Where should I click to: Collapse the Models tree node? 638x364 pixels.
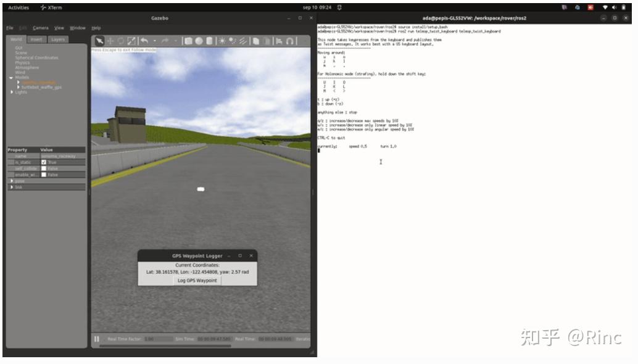[x=11, y=77]
